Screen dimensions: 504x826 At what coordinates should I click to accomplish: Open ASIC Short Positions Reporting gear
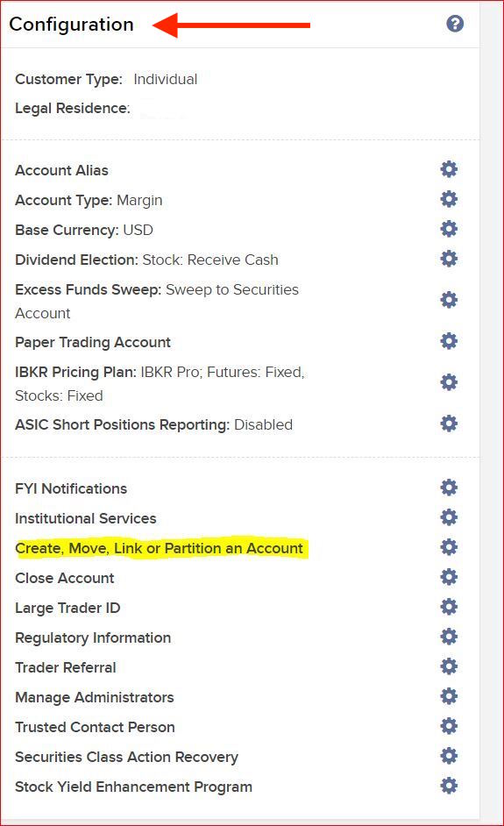[x=449, y=424]
